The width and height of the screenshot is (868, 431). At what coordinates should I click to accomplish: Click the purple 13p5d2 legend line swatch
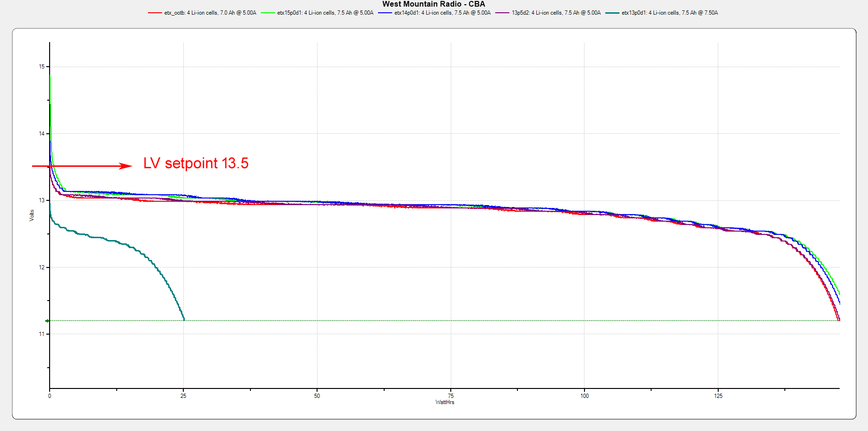pyautogui.click(x=502, y=13)
